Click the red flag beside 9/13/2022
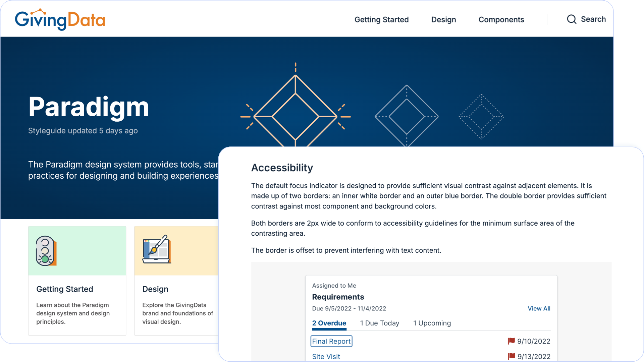Viewport: 644px width, 362px height. pos(512,356)
